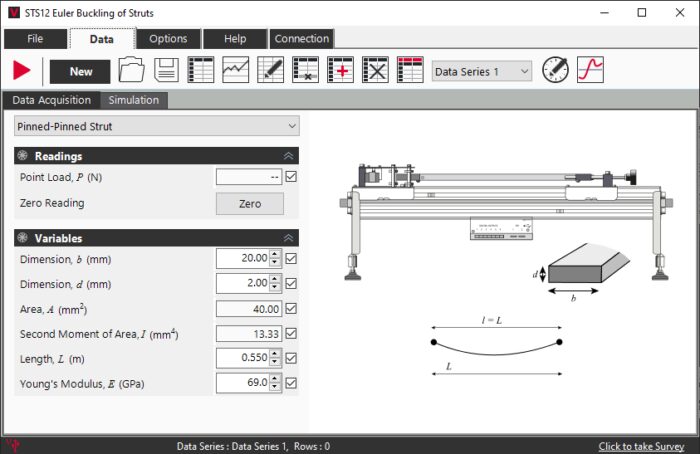Toggle the Length L checkbox

(x=291, y=358)
